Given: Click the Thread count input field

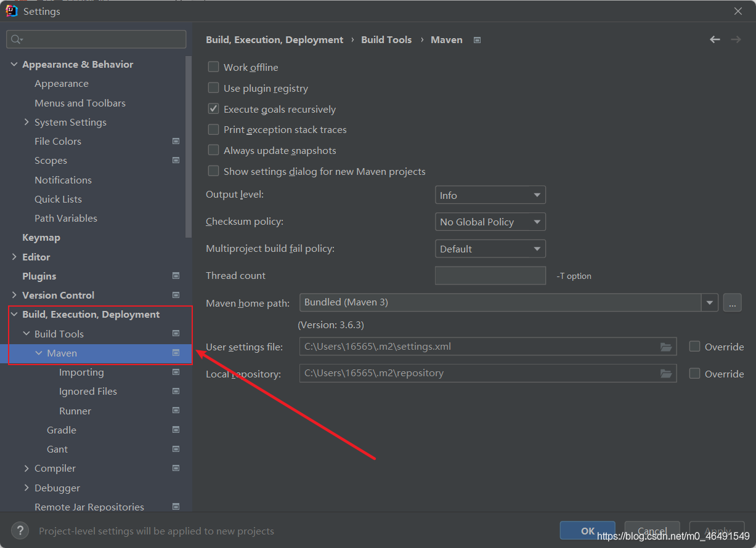Looking at the screenshot, I should point(490,275).
